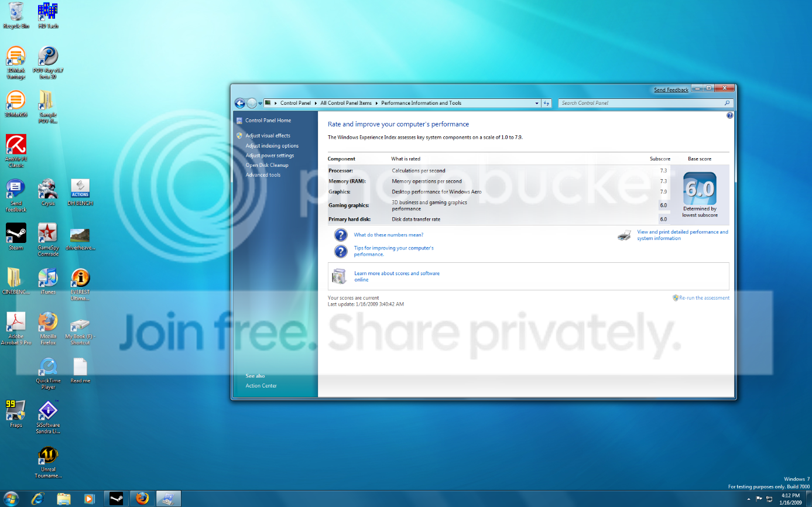This screenshot has height=507, width=812.
Task: Open the Recycle Bin desktop icon
Action: pos(16,15)
